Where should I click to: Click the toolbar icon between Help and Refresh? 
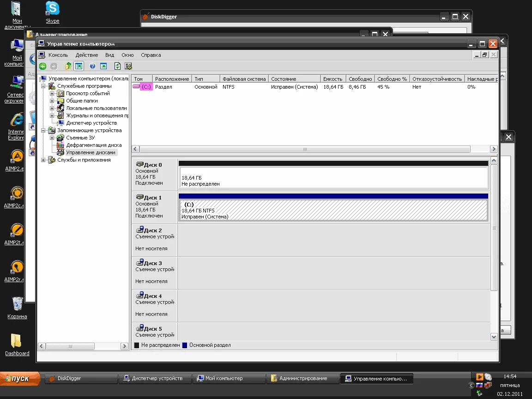pyautogui.click(x=103, y=66)
